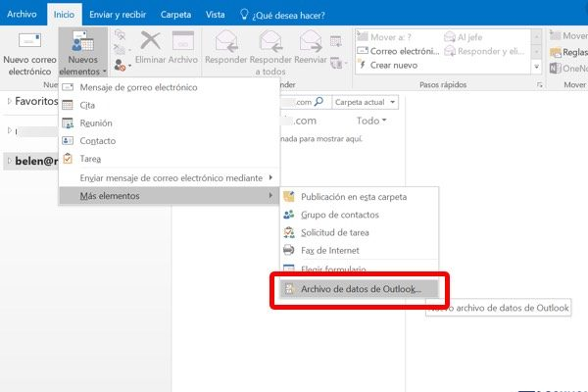This screenshot has height=392, width=588.
Task: Choose Publicación en esta carpeta
Action: point(360,197)
